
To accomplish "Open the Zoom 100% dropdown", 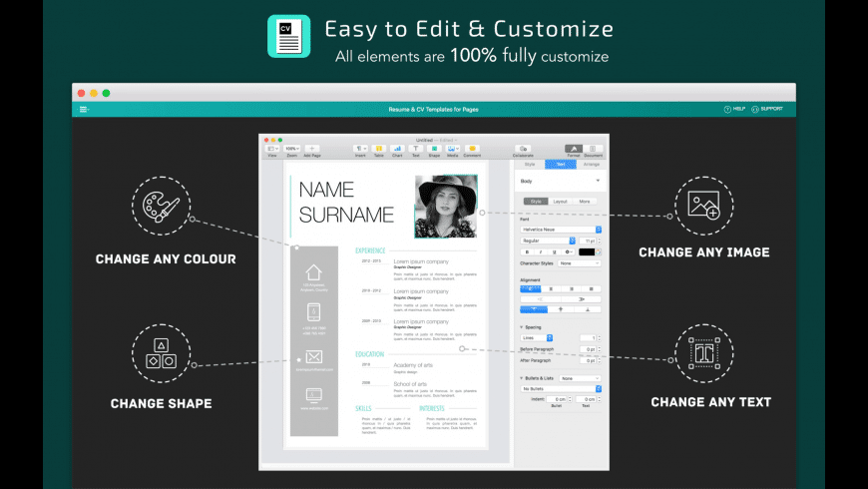I will tap(291, 149).
